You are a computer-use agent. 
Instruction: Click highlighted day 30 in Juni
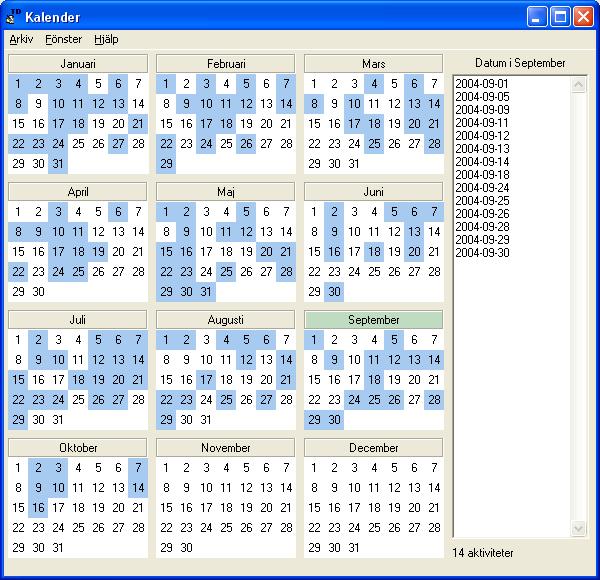click(334, 292)
